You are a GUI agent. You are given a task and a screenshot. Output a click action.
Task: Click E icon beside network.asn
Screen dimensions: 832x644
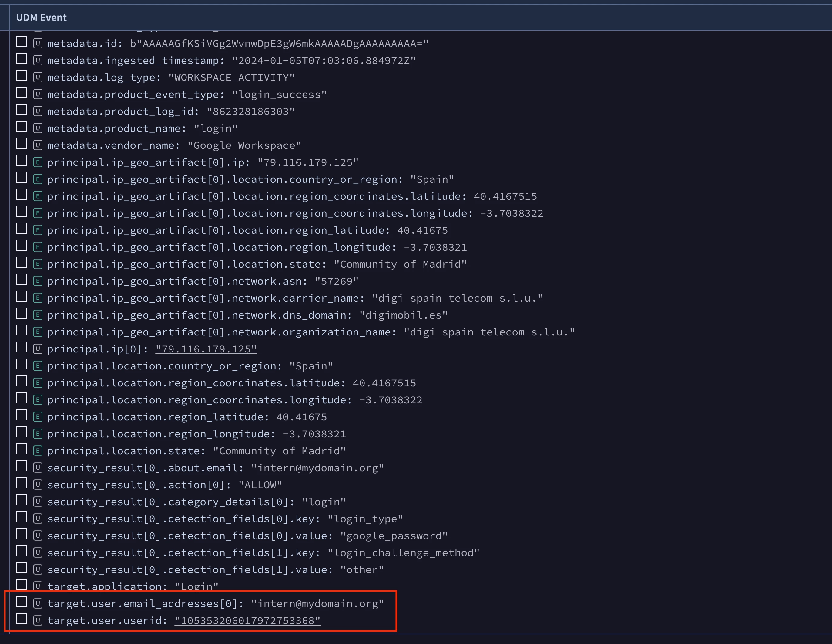[38, 281]
